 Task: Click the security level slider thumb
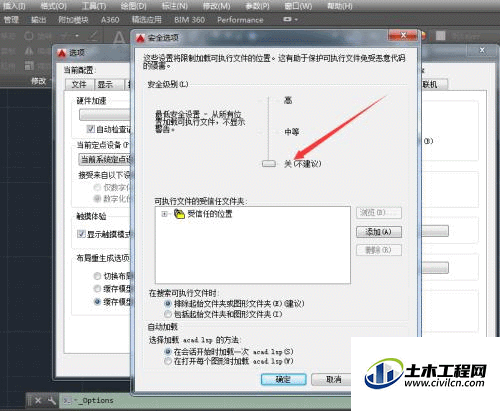click(269, 163)
